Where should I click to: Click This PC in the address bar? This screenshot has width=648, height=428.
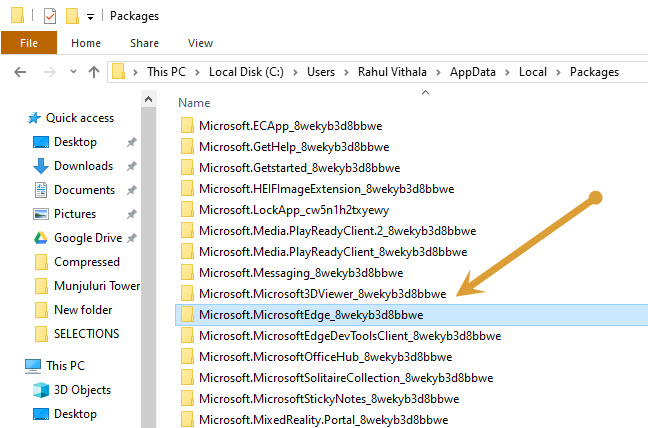click(x=167, y=72)
